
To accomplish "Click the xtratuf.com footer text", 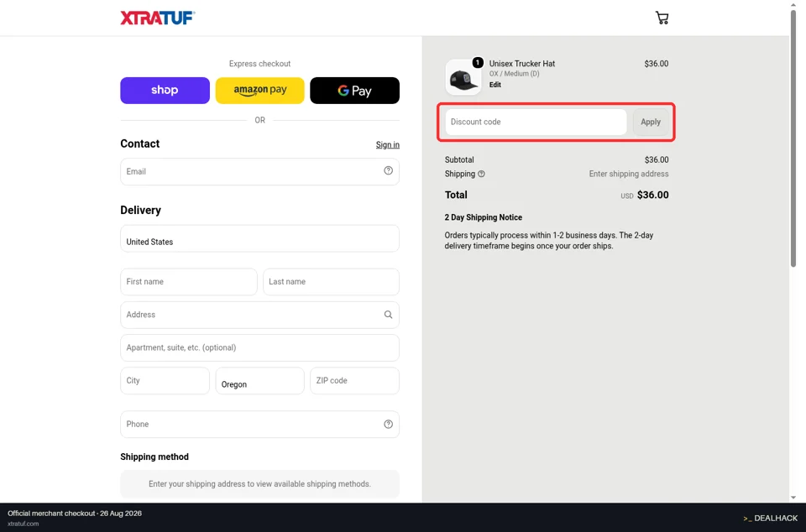I will coord(24,524).
